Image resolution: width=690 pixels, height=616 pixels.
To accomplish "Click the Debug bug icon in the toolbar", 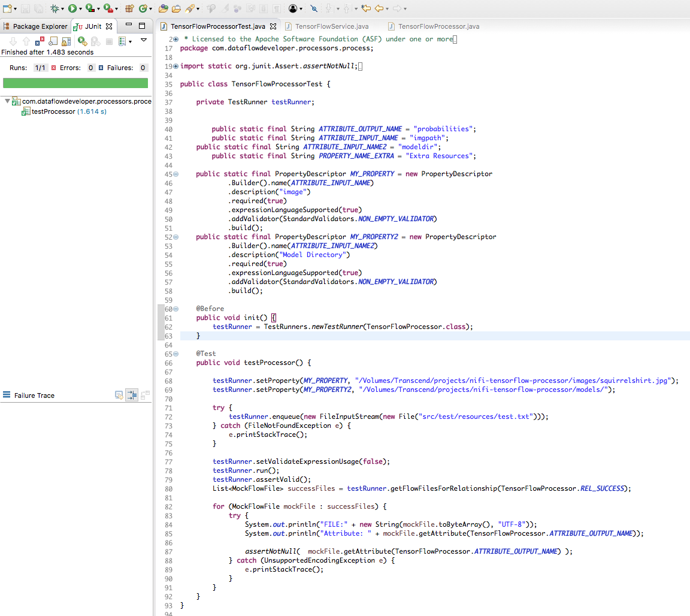I will (55, 8).
